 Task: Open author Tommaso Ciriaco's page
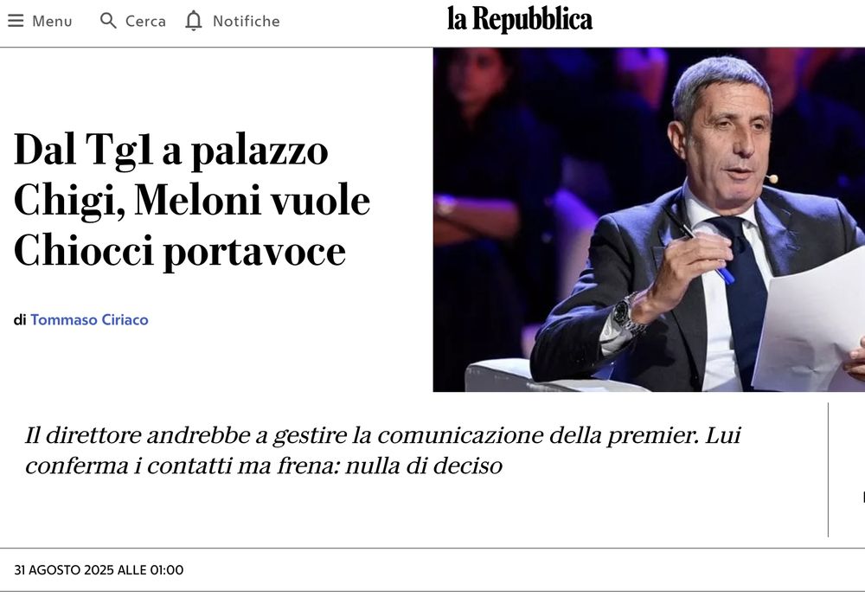(89, 319)
